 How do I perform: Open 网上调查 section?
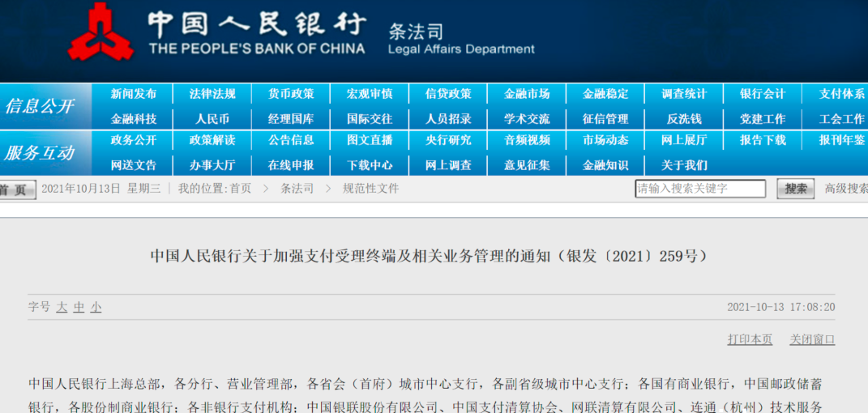tap(448, 165)
